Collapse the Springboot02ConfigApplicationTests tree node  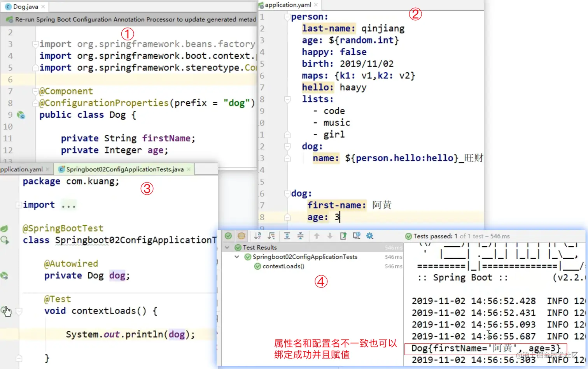[237, 257]
